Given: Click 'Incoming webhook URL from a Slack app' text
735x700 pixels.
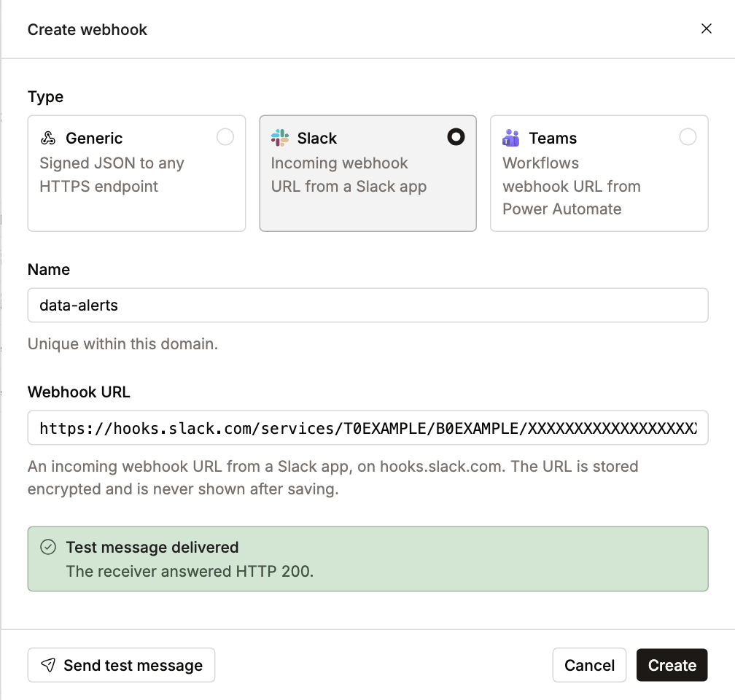Looking at the screenshot, I should tap(349, 175).
